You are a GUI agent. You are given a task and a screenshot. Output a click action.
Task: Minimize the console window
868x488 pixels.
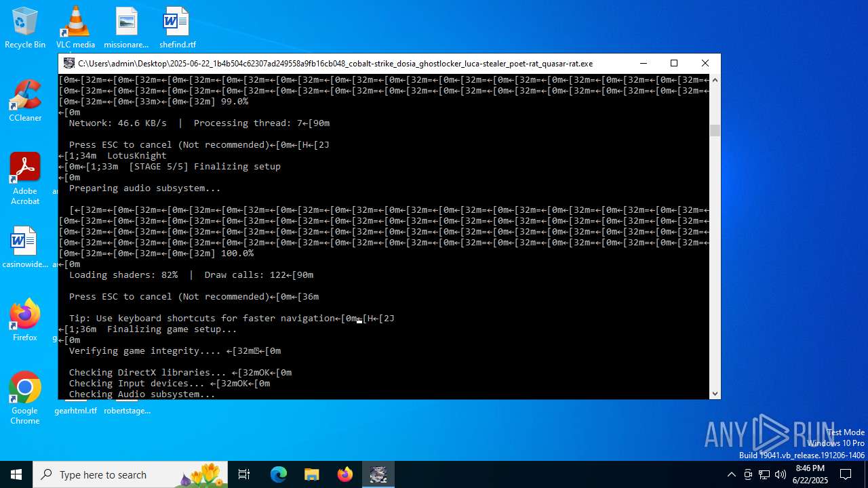(643, 63)
